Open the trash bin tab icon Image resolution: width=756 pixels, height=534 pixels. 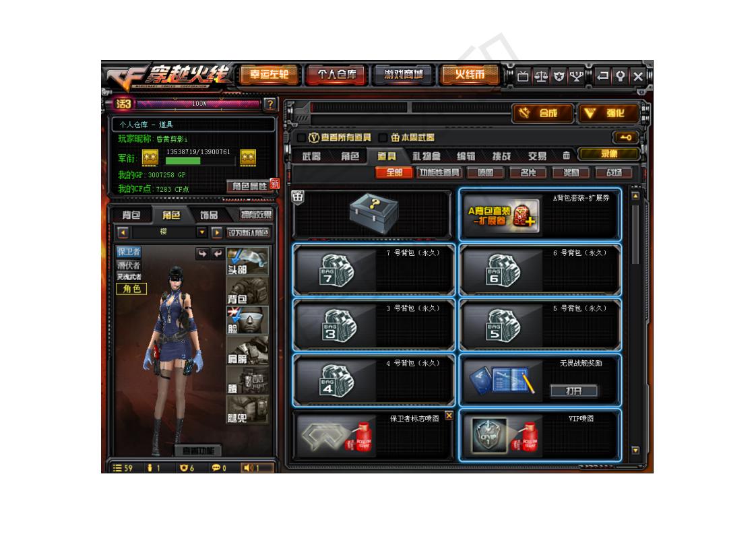pyautogui.click(x=567, y=155)
